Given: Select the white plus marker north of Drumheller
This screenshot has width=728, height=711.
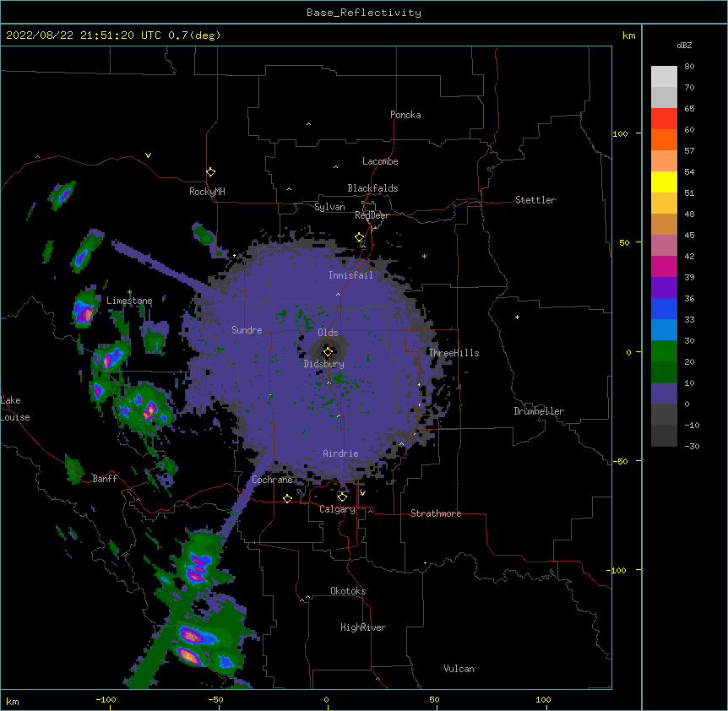Looking at the screenshot, I should [517, 317].
